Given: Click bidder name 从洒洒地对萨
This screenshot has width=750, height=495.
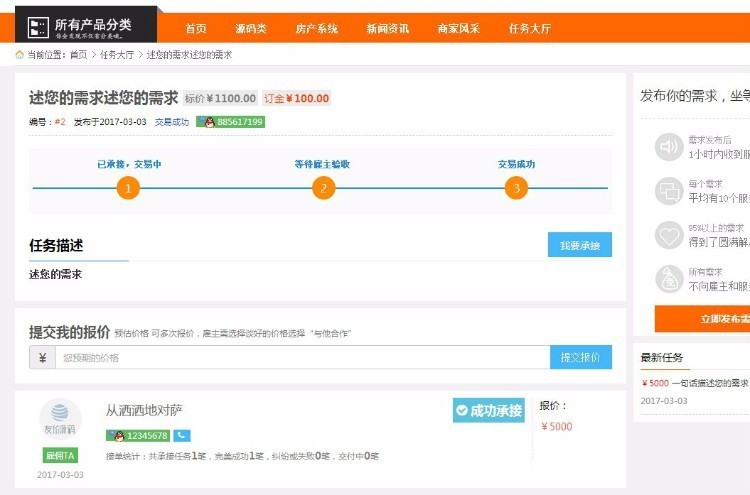Looking at the screenshot, I should click(x=144, y=410).
